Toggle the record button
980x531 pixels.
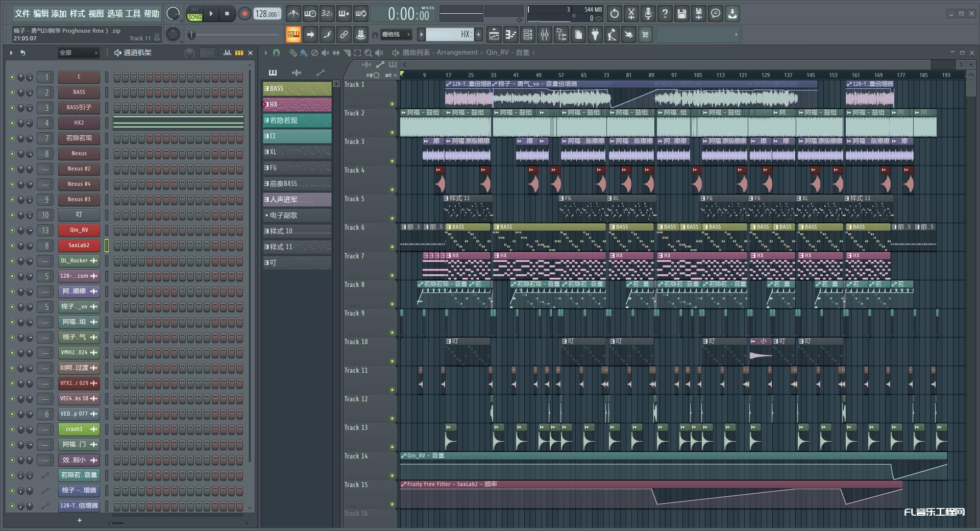[244, 14]
